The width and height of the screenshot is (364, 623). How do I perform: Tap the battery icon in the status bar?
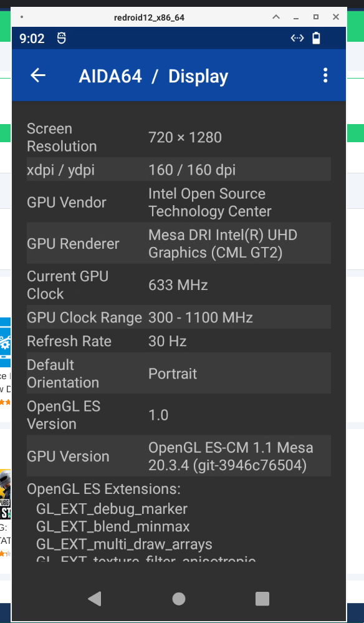tap(316, 38)
